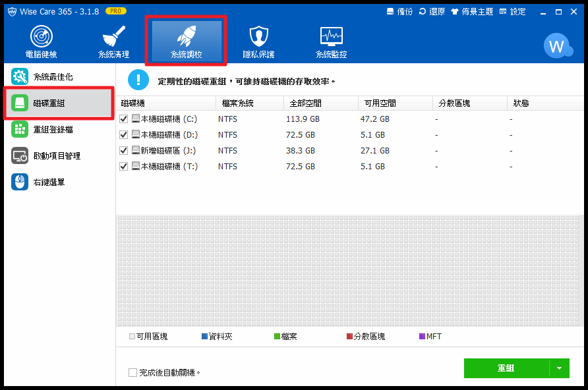Sort by the 可用空間 column header

[x=379, y=103]
